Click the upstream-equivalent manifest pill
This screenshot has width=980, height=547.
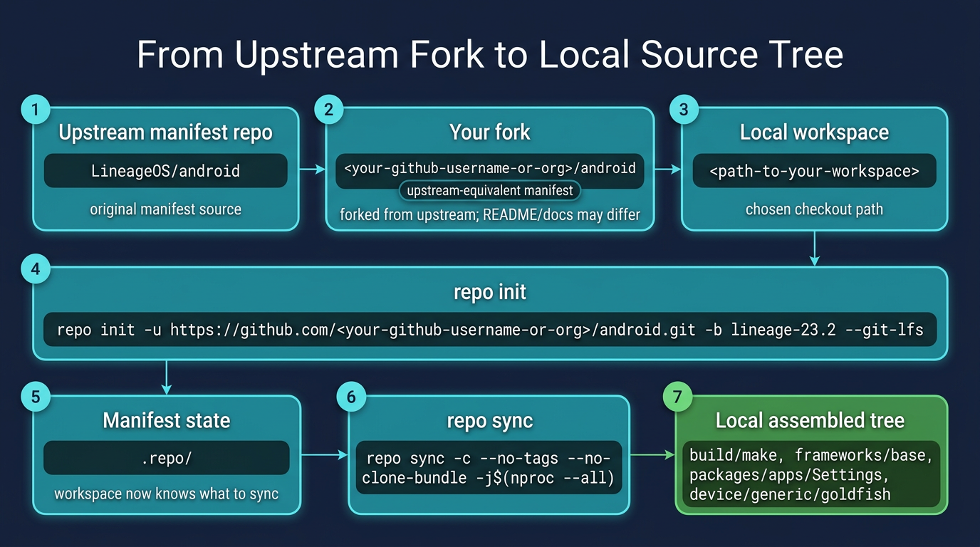pos(490,191)
